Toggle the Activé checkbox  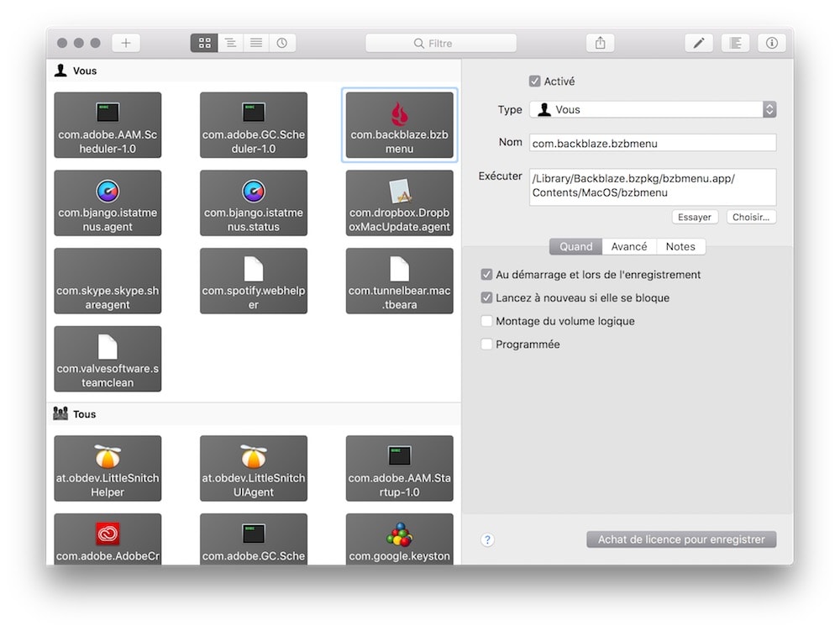click(534, 82)
